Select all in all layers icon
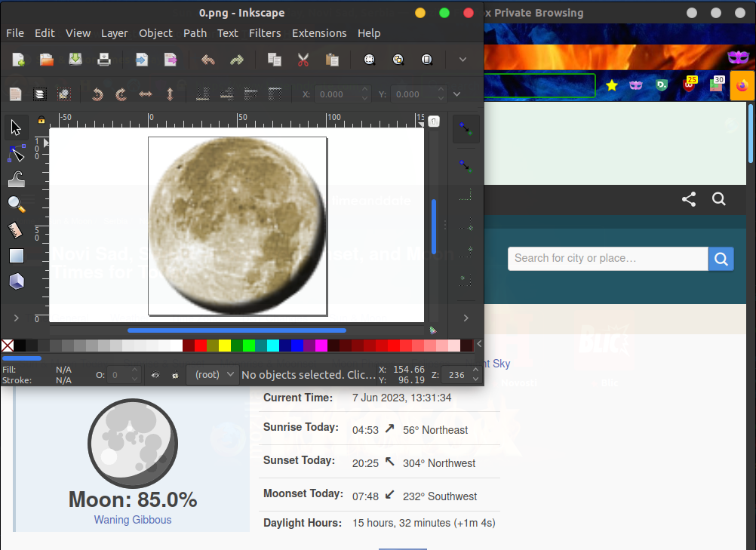 pos(39,94)
